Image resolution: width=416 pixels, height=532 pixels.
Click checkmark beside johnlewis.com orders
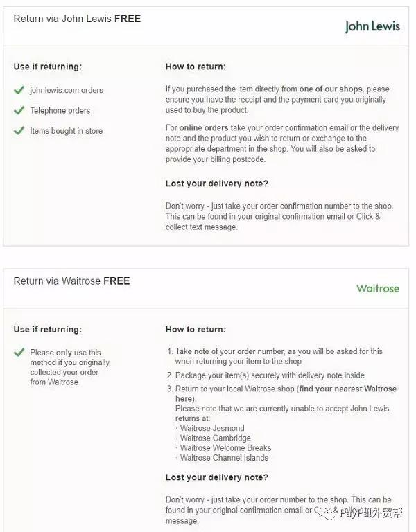[x=19, y=90]
